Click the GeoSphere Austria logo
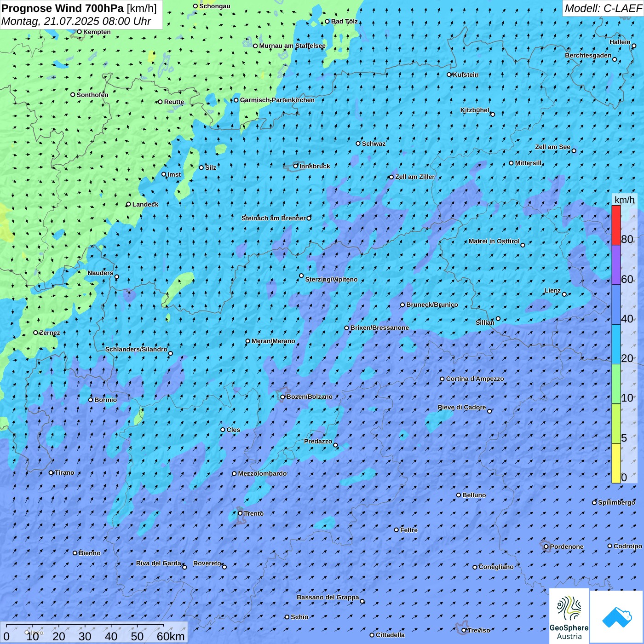This screenshot has height=644, width=644. click(569, 616)
